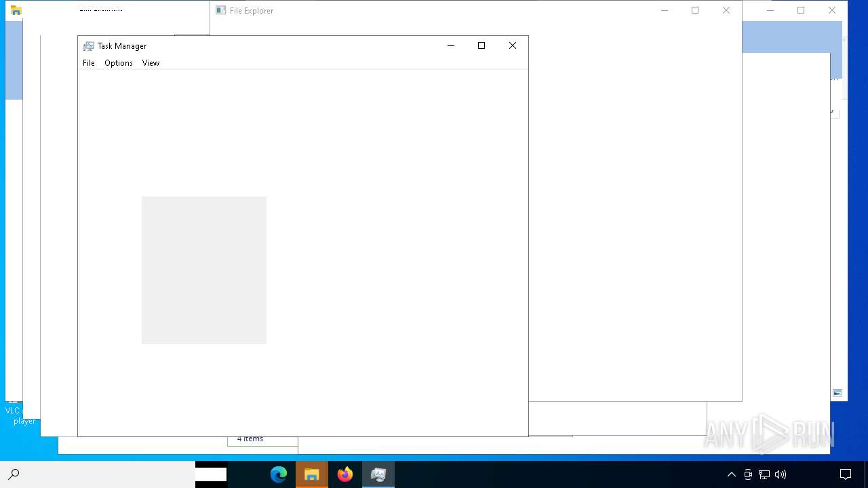Open the Options menu in Task Manager

[x=119, y=63]
